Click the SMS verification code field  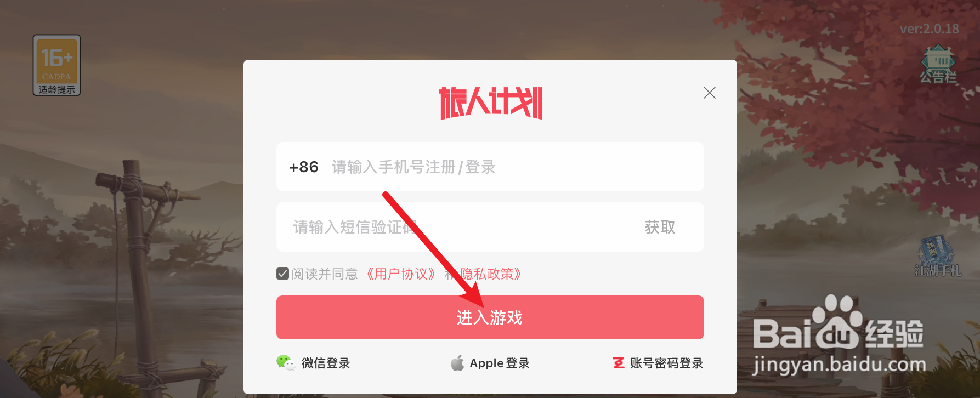[x=455, y=227]
